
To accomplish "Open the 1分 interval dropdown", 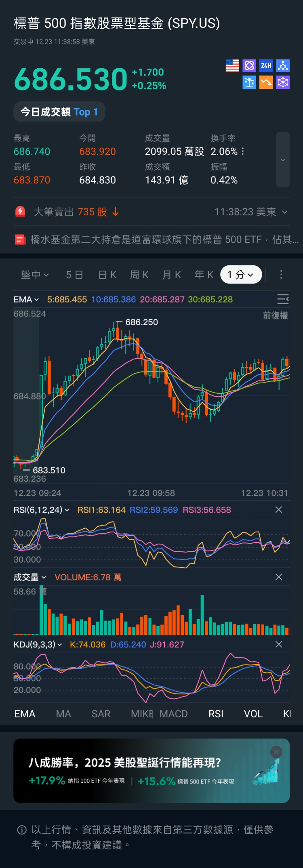I will (x=241, y=275).
